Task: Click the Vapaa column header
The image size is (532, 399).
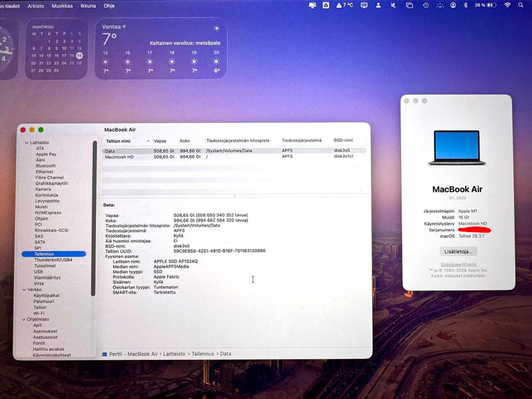Action: 160,141
